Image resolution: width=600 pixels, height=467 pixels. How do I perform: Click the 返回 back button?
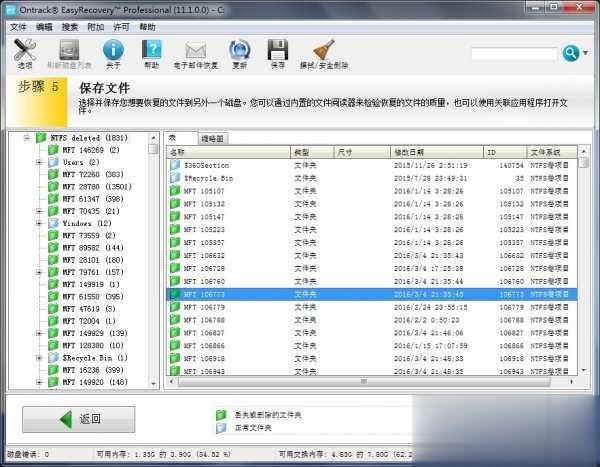coord(78,419)
